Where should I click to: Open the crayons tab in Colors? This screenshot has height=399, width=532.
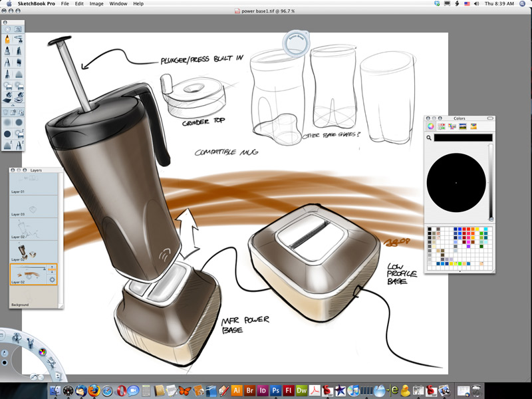(x=474, y=126)
